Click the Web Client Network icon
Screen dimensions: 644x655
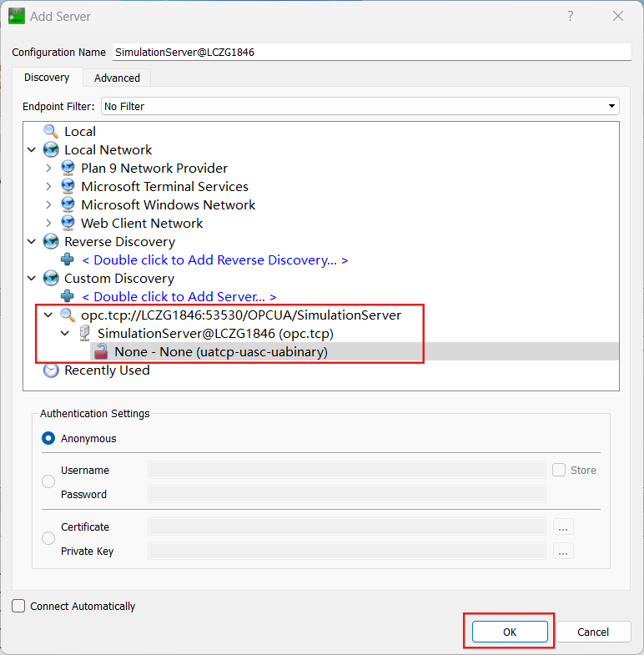pyautogui.click(x=68, y=224)
